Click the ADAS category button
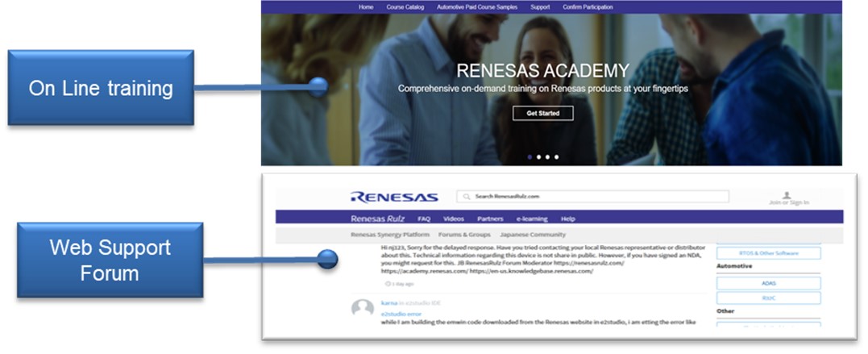Viewport: 868px width, 354px height. [768, 283]
